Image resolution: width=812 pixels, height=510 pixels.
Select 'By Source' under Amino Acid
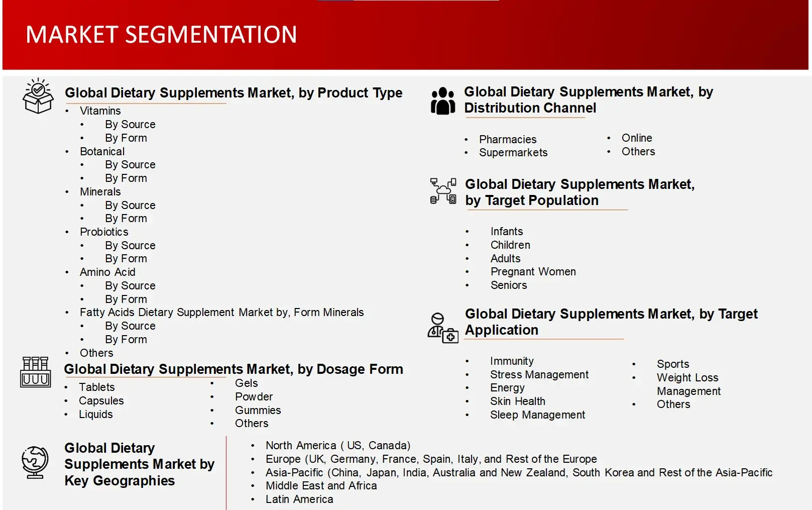[x=131, y=286]
